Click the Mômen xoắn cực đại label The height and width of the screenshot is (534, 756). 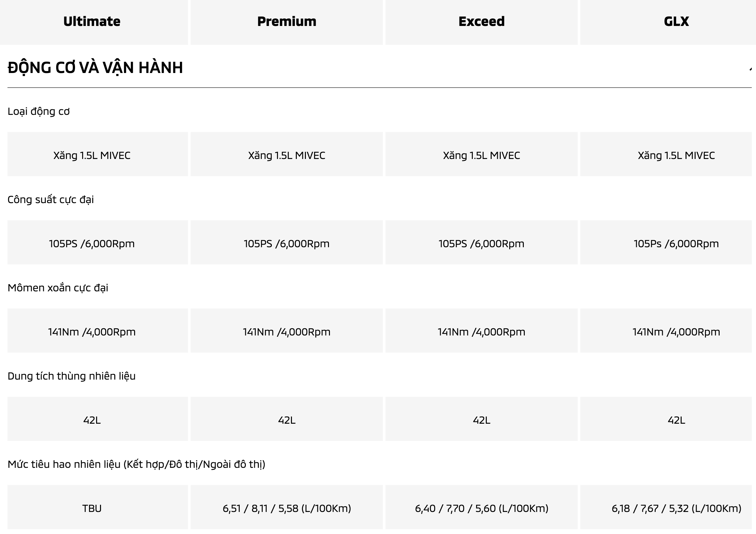point(58,288)
